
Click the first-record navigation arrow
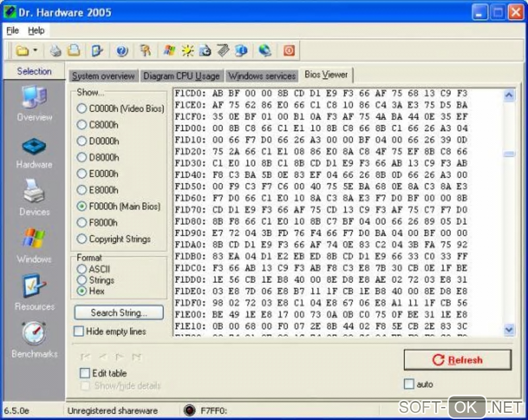pos(85,357)
